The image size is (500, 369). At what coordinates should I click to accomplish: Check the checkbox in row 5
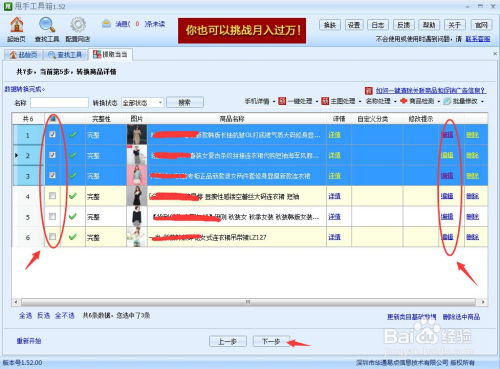[x=52, y=217]
